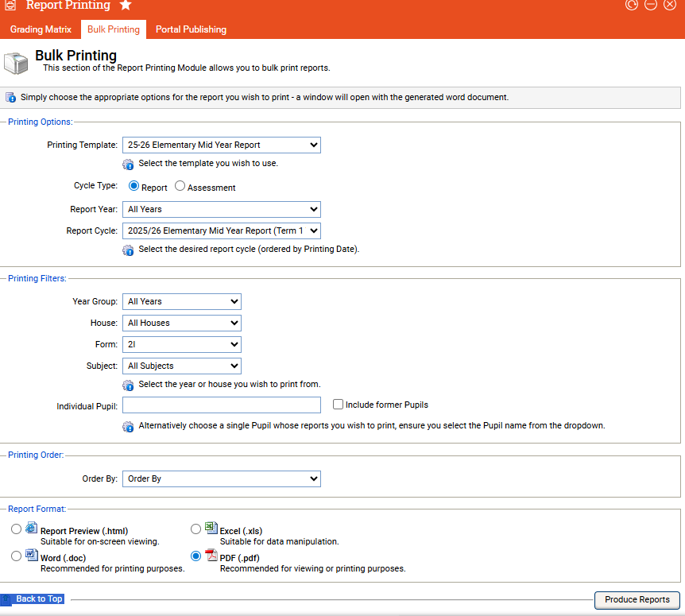Click the Individual Pupil text field
This screenshot has width=685, height=616.
coord(221,405)
